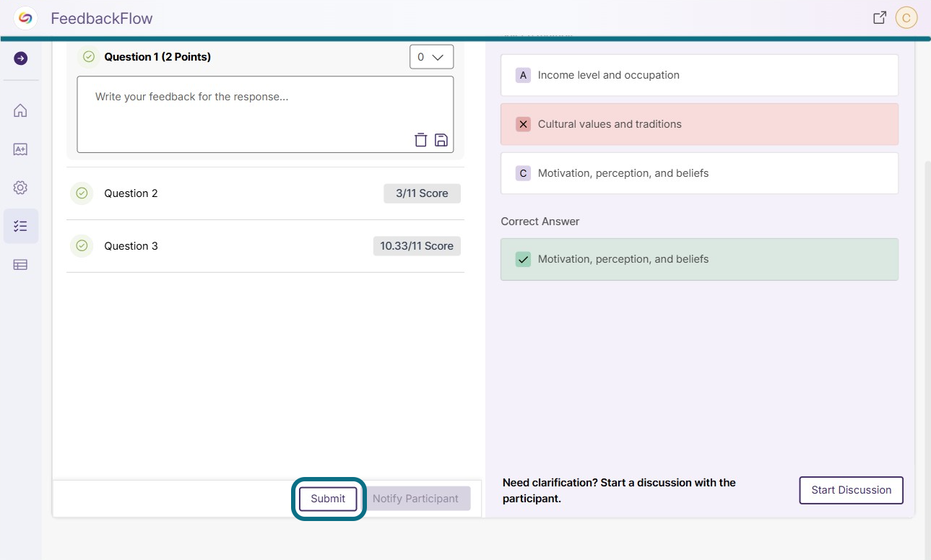Click inside the feedback text area
931x560 pixels.
[265, 114]
